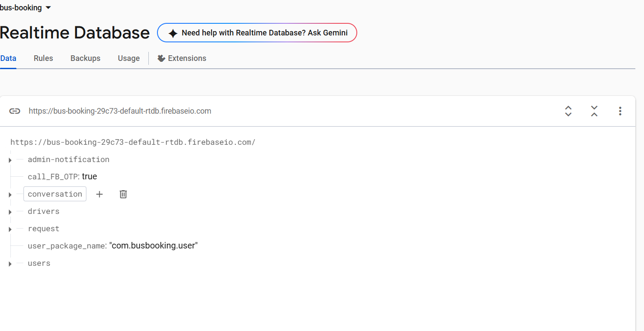Expand the users node

pyautogui.click(x=10, y=264)
